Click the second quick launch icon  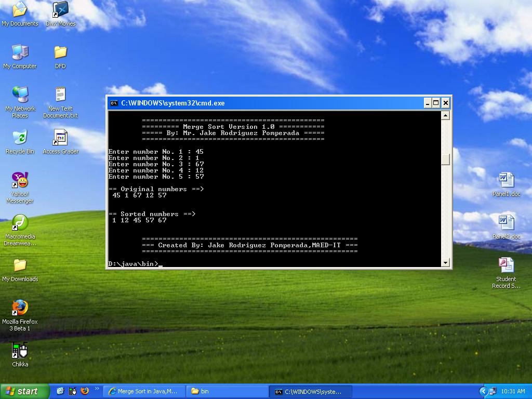(73, 391)
